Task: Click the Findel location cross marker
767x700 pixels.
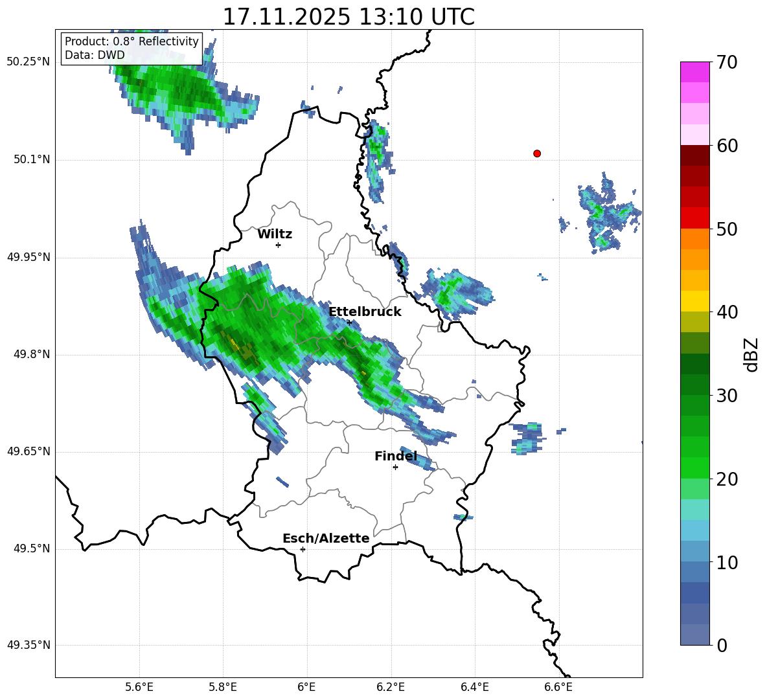Action: click(395, 468)
